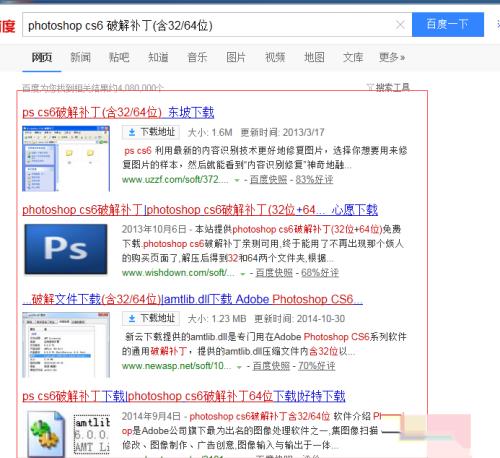Image resolution: width=500 pixels, height=458 pixels.
Task: Open 搜索工具 filter options
Action: (x=388, y=87)
